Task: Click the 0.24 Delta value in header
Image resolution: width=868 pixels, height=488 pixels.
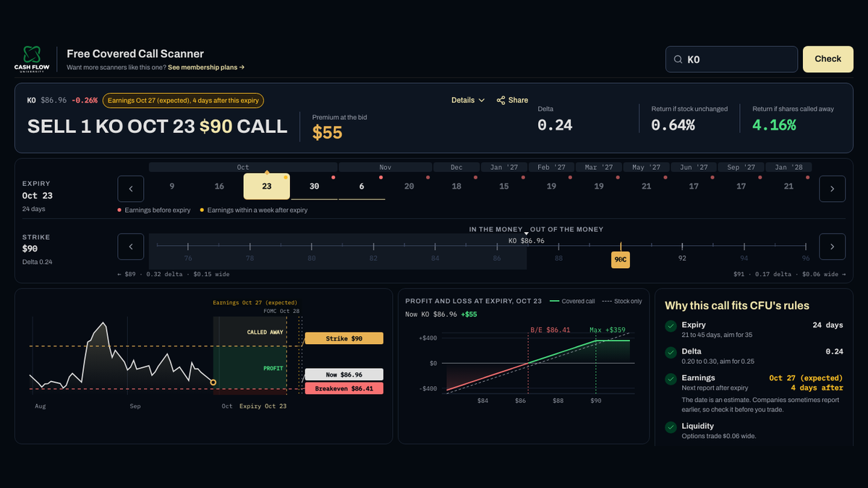Action: pyautogui.click(x=555, y=125)
